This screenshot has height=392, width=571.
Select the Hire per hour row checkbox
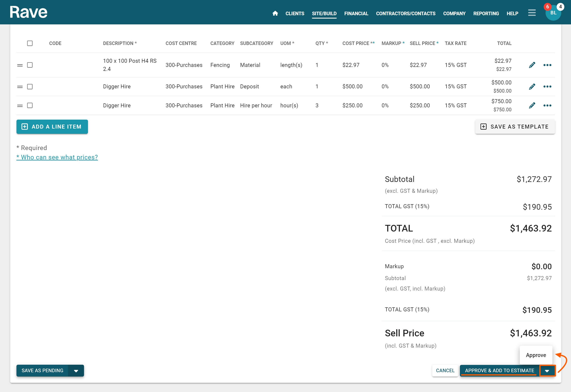(30, 105)
